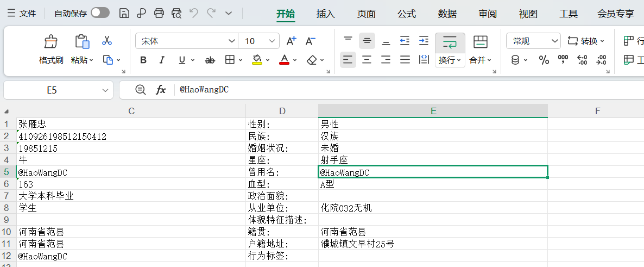Open the font dialog launcher arrow
The height and width of the screenshot is (267, 644).
pos(328,72)
